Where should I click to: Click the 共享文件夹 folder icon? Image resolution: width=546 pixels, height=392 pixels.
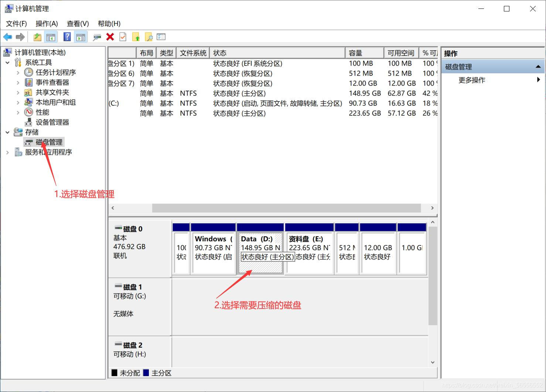[x=28, y=92]
